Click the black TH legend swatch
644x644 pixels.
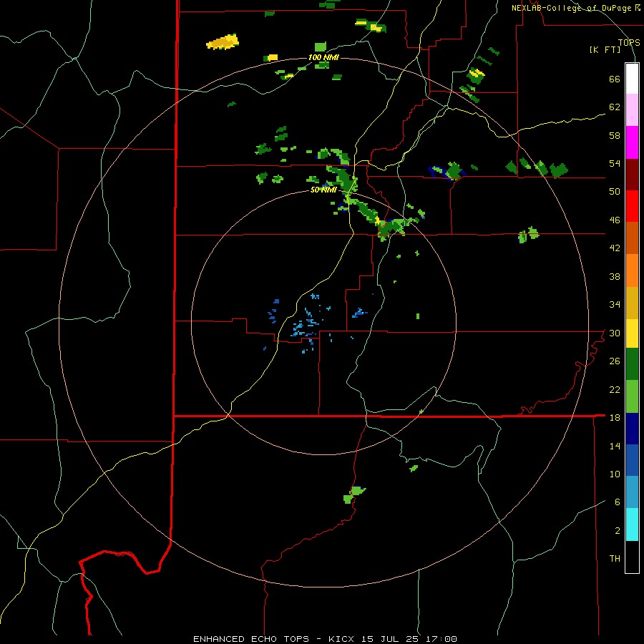pos(632,557)
